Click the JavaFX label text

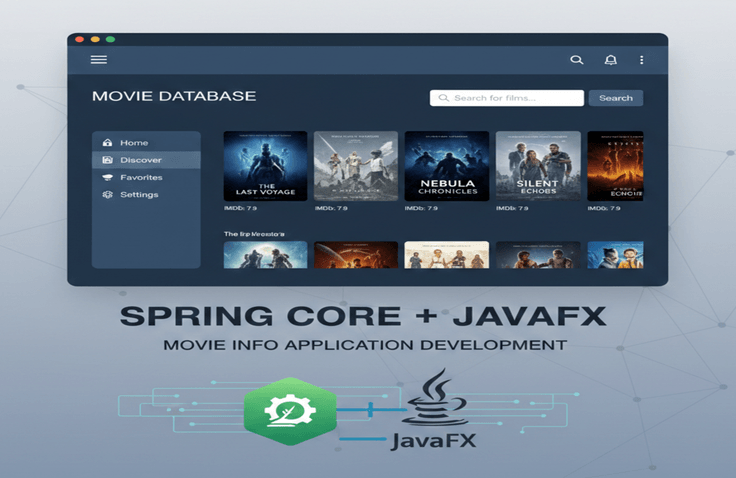click(x=434, y=440)
